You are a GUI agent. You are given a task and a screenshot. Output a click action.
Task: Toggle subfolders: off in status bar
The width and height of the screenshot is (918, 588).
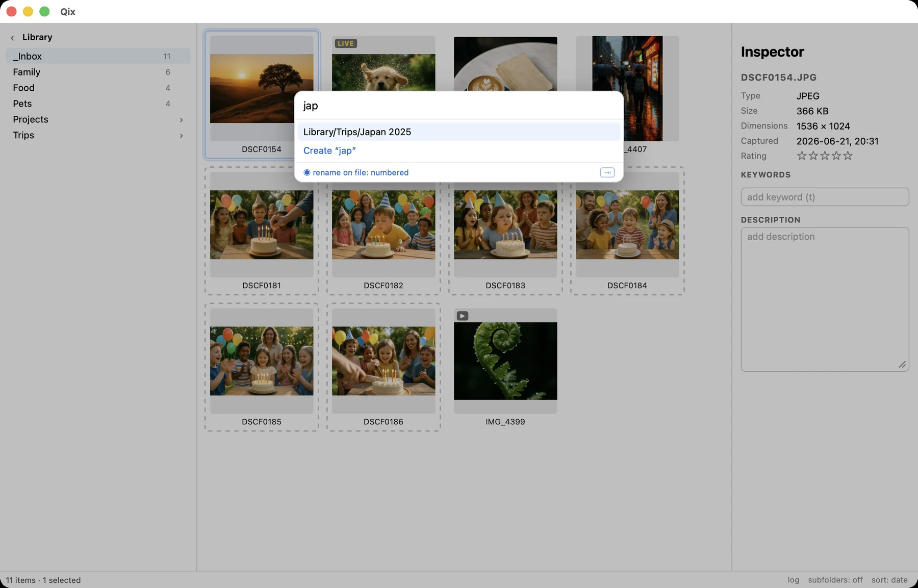pos(835,580)
